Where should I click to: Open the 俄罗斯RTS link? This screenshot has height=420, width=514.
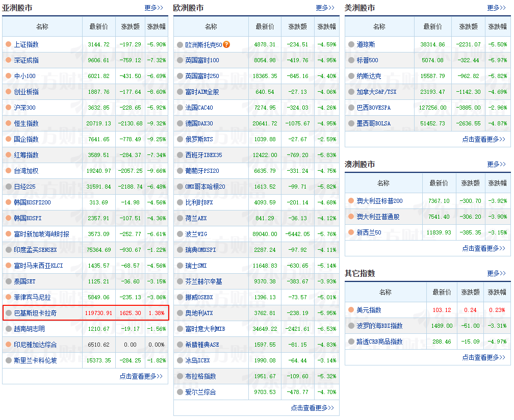(199, 140)
